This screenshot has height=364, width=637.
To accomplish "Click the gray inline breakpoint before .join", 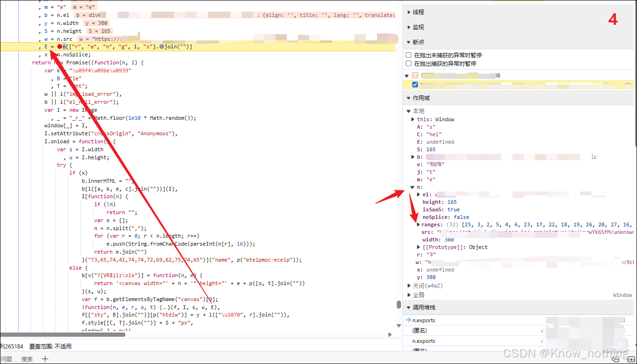I will point(162,46).
